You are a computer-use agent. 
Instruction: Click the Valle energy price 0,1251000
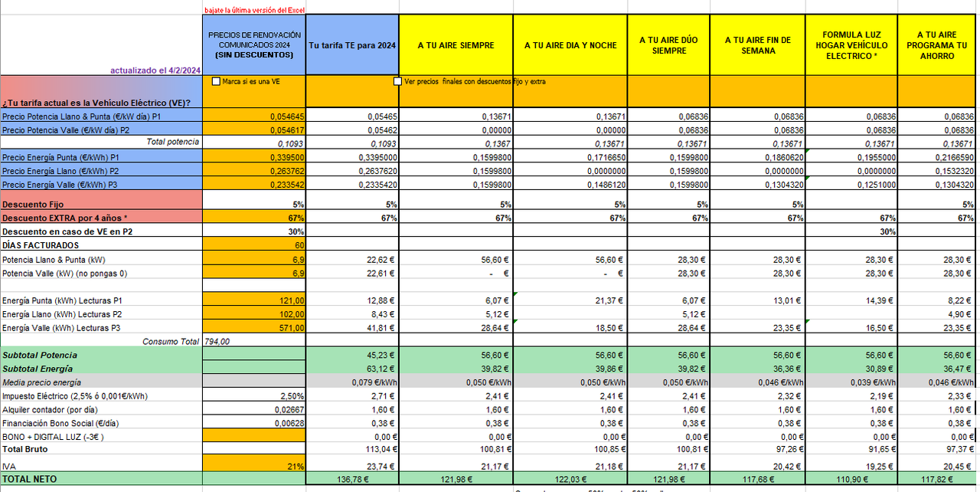click(851, 185)
